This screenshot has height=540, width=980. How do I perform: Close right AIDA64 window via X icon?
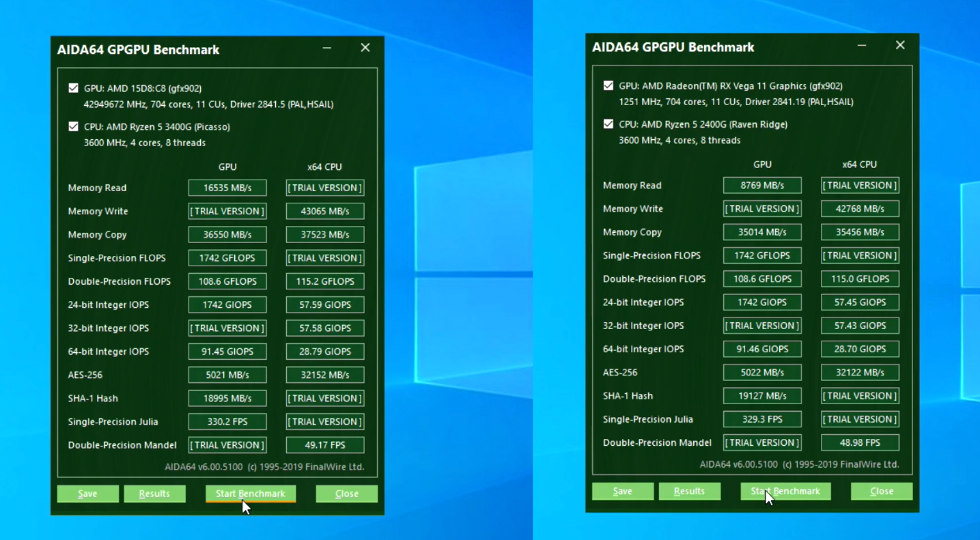(x=900, y=45)
